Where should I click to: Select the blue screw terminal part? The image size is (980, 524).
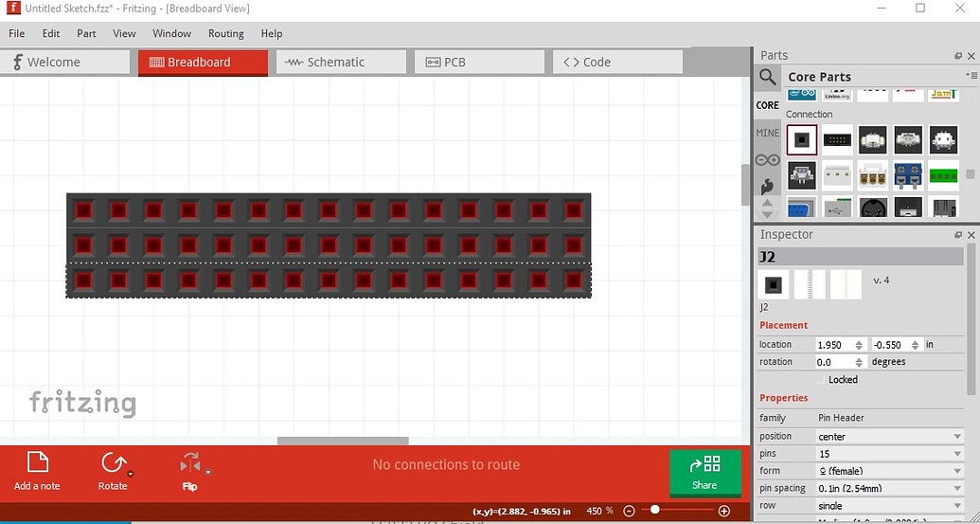[x=908, y=175]
